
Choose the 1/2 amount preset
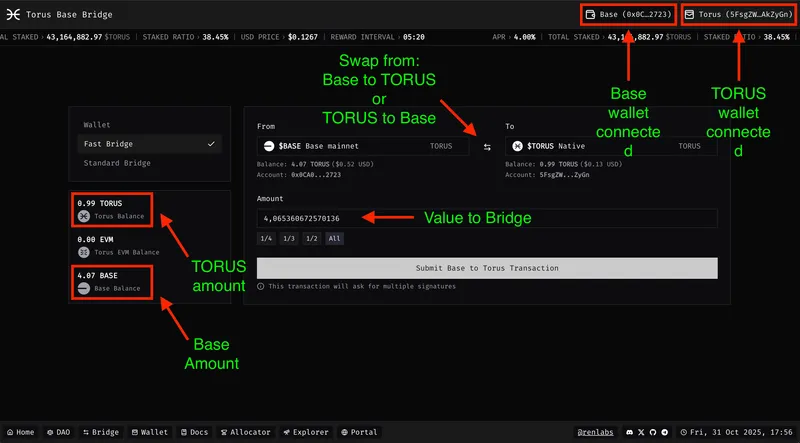tap(312, 239)
